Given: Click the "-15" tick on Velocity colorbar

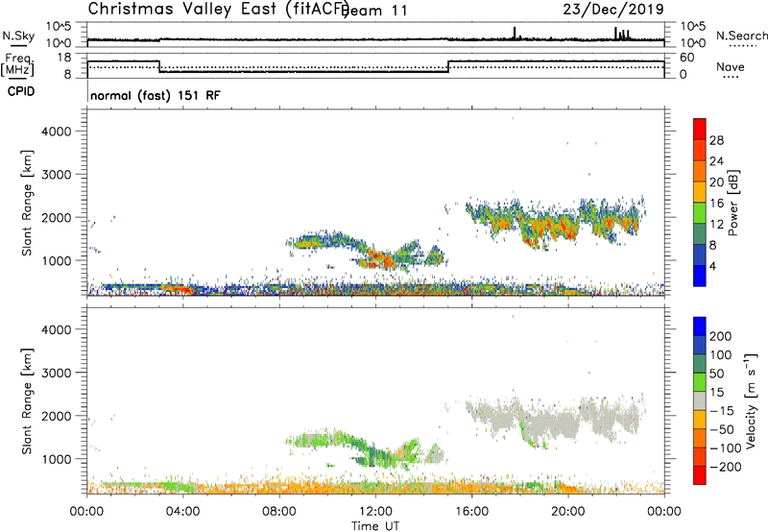Looking at the screenshot, I should coord(721,410).
